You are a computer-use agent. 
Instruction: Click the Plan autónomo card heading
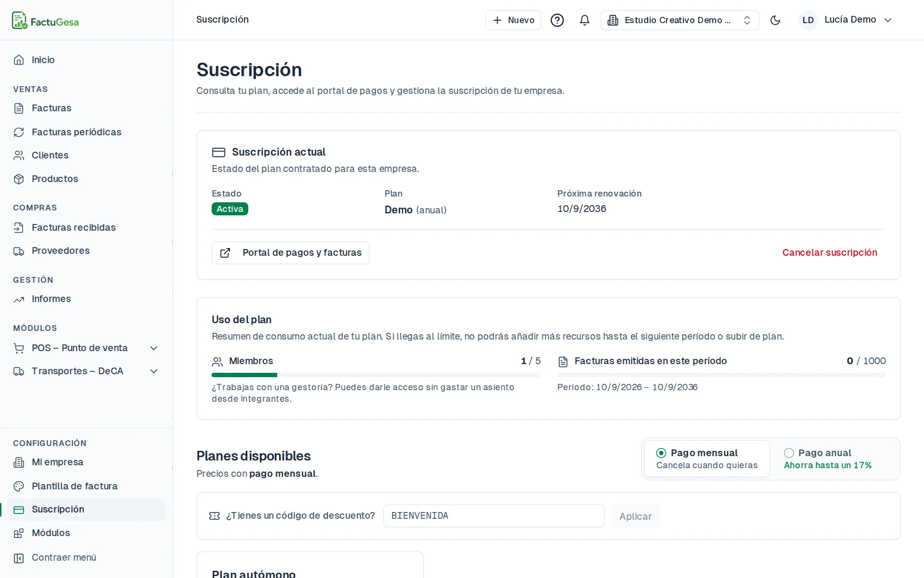pyautogui.click(x=254, y=573)
